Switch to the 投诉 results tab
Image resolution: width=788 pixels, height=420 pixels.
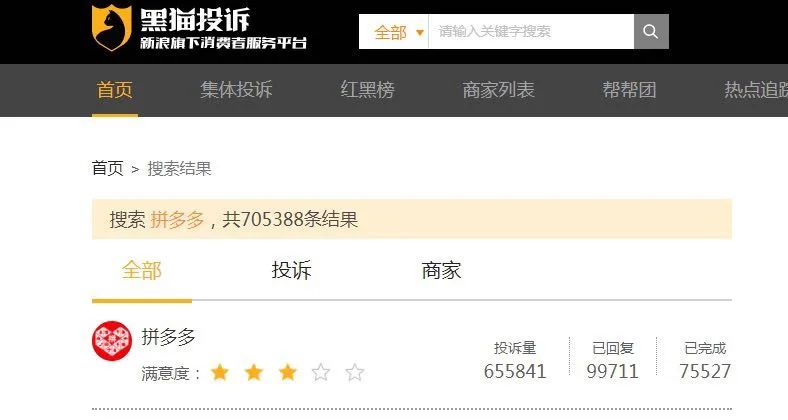[291, 270]
